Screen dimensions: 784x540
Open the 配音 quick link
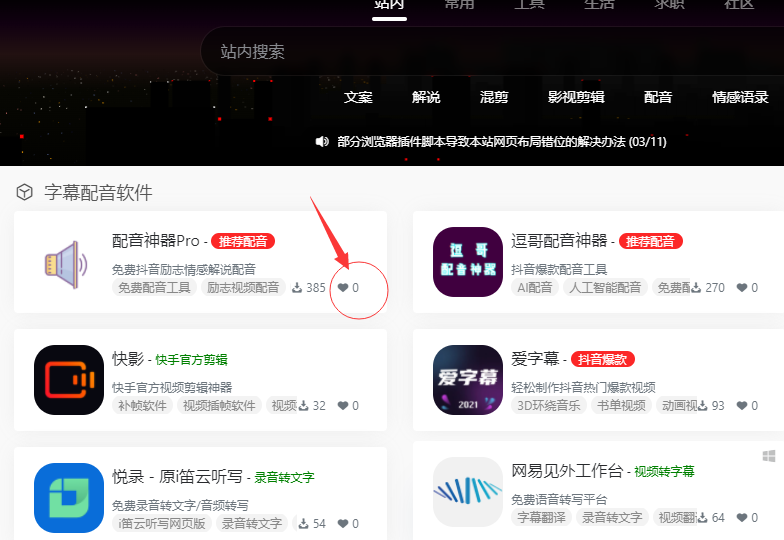click(658, 97)
